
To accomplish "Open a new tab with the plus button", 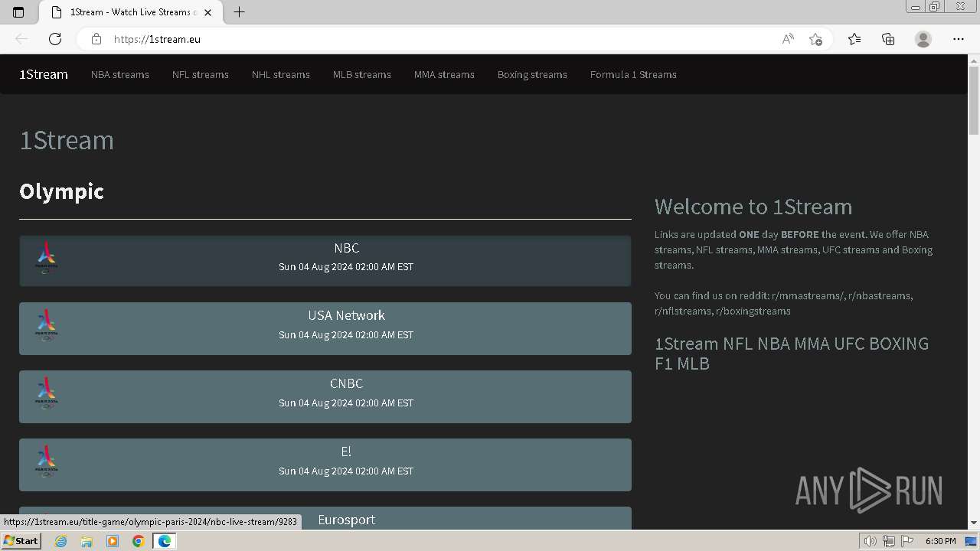I will pos(240,12).
